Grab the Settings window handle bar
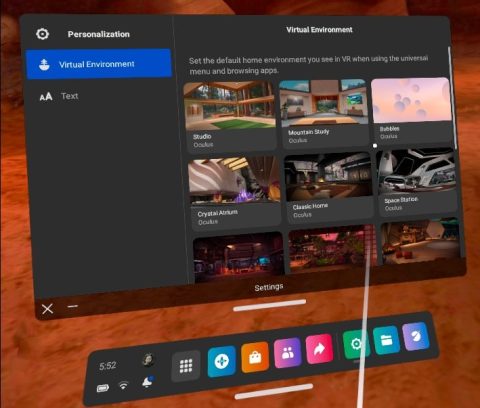 [x=269, y=305]
